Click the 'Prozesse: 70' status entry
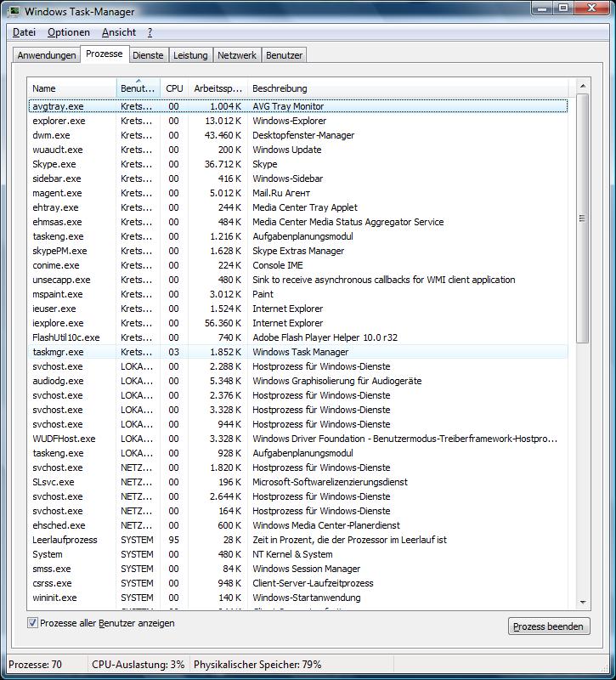Image resolution: width=616 pixels, height=680 pixels. 35,665
